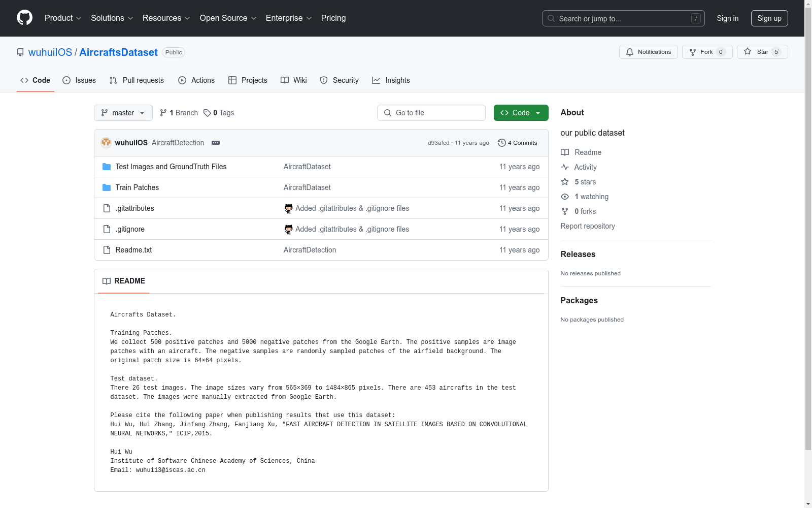Viewport: 812px width, 508px height.
Task: Open the master branch selector dropdown
Action: pyautogui.click(x=123, y=113)
